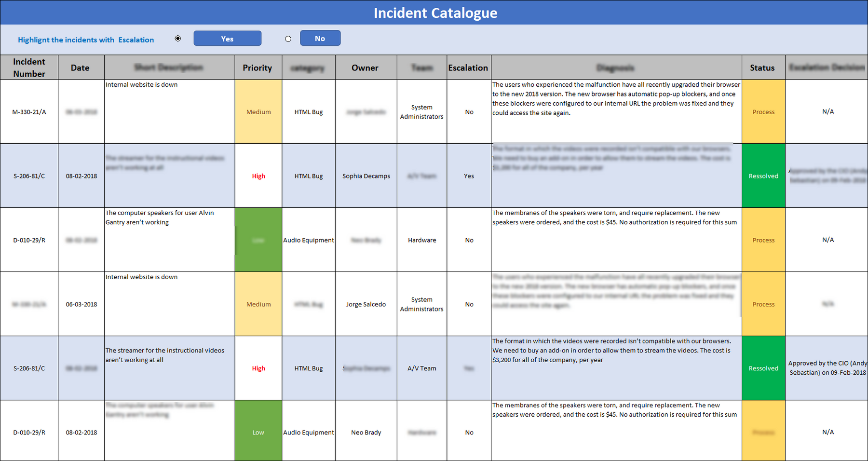Click the Escalation Yes cell for Sophia Decamps row
This screenshot has height=461, width=868.
click(x=469, y=176)
